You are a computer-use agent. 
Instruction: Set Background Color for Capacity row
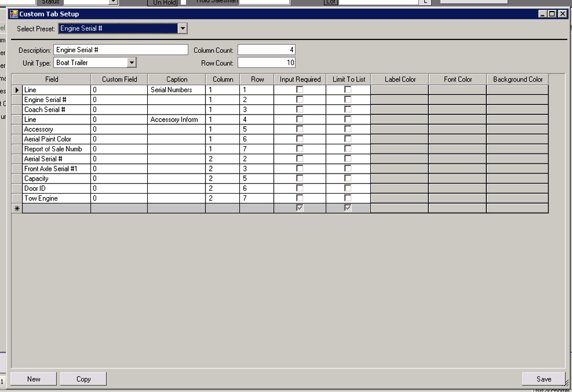click(517, 178)
